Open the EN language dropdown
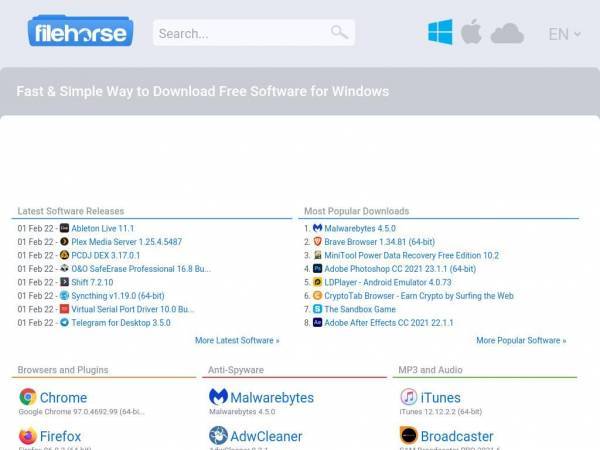The width and height of the screenshot is (600, 450). [x=564, y=34]
